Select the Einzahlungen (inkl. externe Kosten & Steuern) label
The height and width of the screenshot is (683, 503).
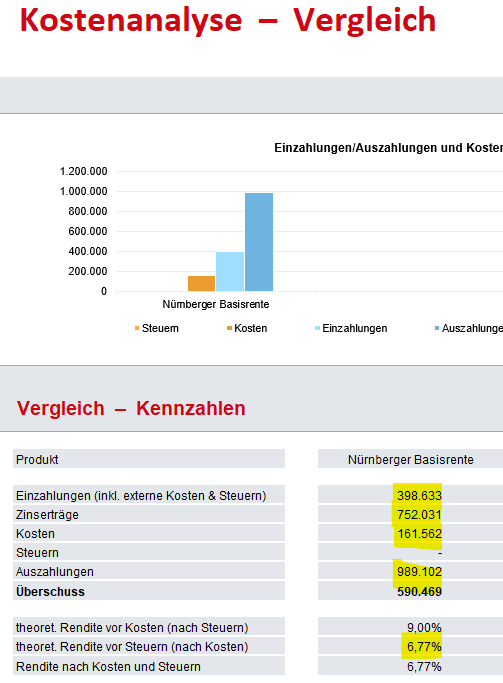pyautogui.click(x=141, y=496)
